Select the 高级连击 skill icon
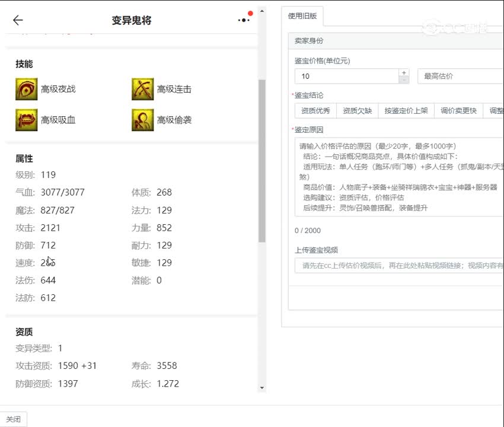 (x=142, y=89)
